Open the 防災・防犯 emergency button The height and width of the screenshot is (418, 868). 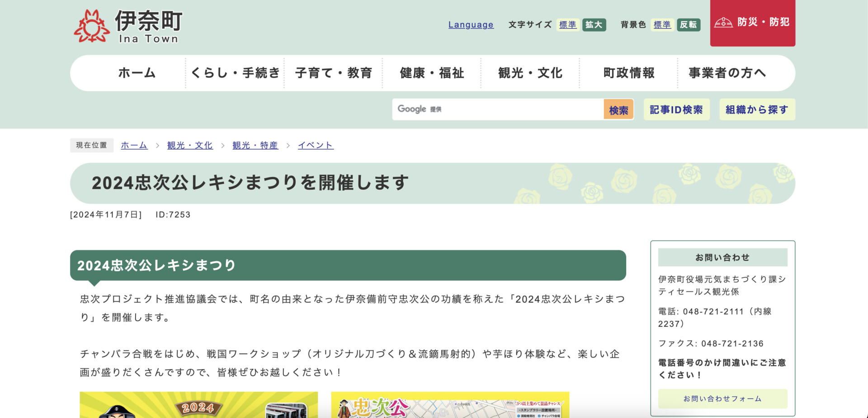[752, 23]
